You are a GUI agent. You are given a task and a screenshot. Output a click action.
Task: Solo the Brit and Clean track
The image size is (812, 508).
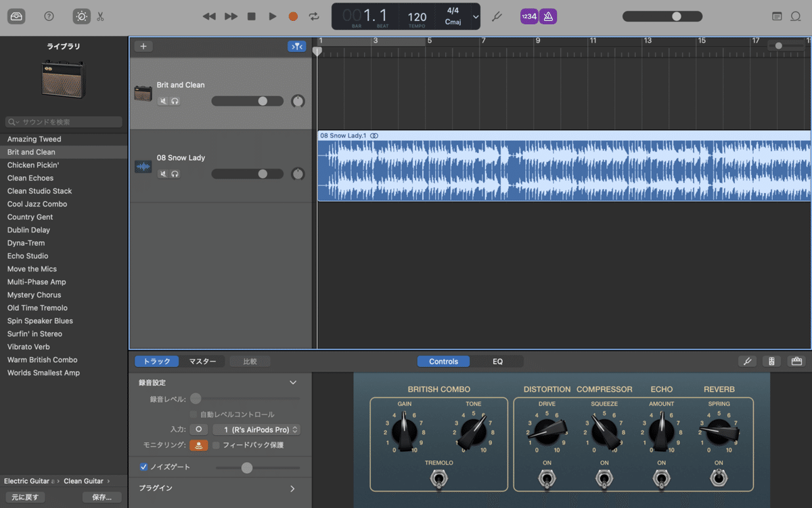click(x=175, y=101)
